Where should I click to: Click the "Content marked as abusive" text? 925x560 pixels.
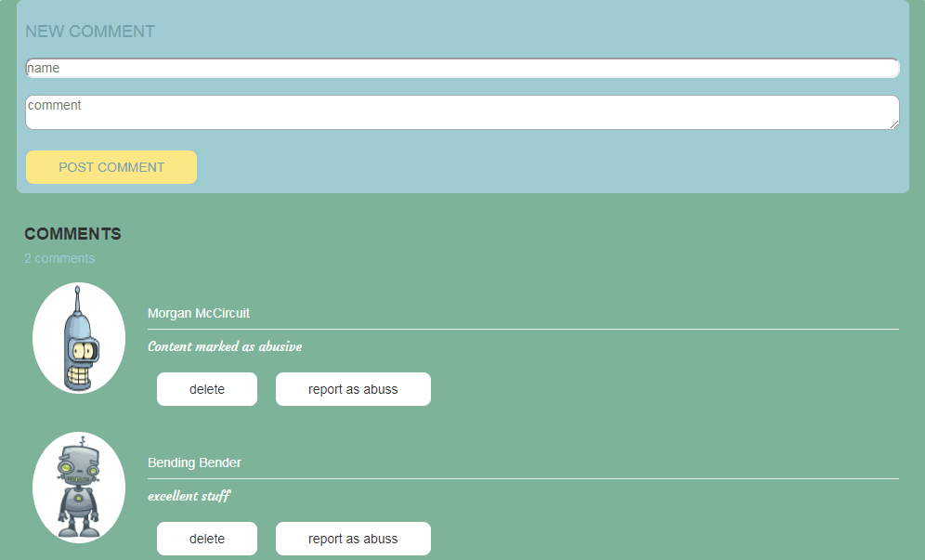(225, 346)
